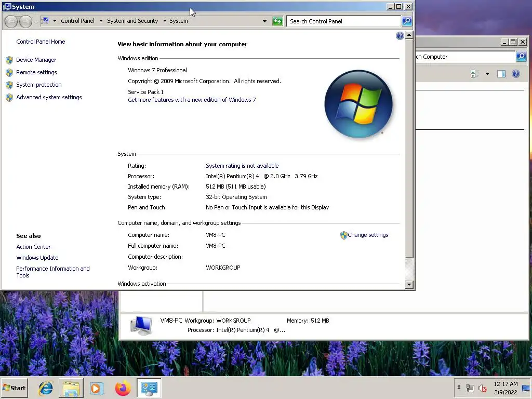Open address bar history dropdown arrow
The image size is (532, 399).
[x=264, y=21]
